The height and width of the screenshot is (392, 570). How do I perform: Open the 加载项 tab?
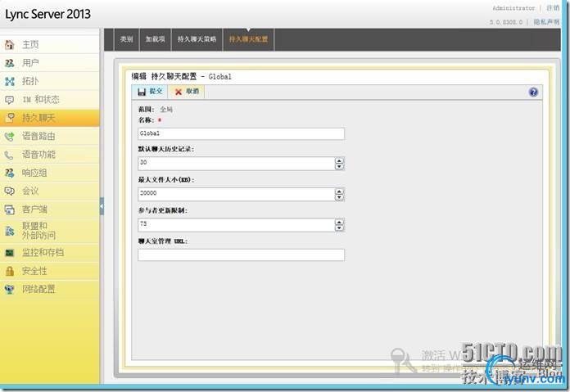(156, 39)
